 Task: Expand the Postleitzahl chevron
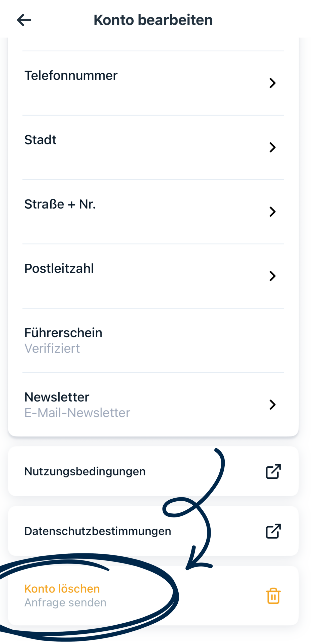point(272,276)
